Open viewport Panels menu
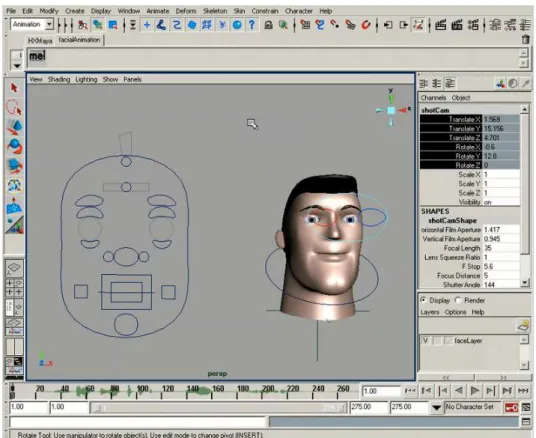 pos(132,79)
